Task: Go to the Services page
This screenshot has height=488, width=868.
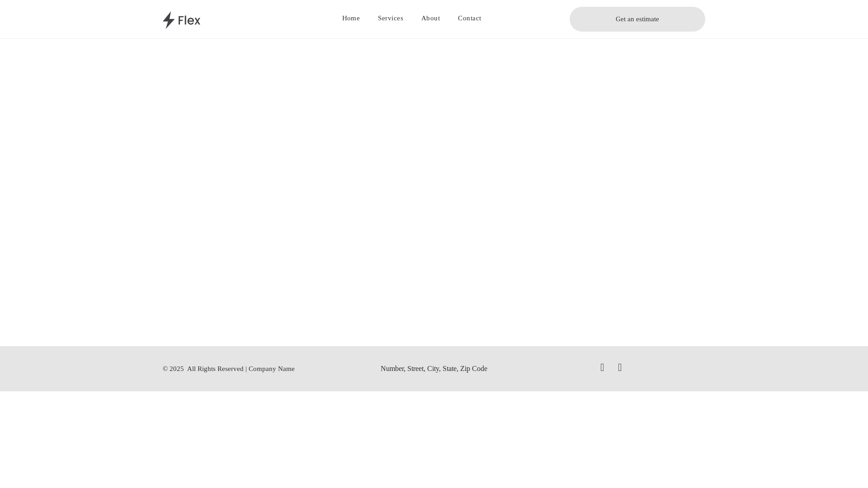Action: point(391,18)
